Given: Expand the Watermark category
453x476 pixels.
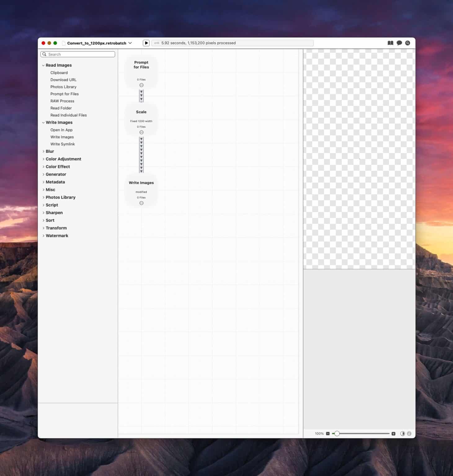Looking at the screenshot, I should click(43, 236).
